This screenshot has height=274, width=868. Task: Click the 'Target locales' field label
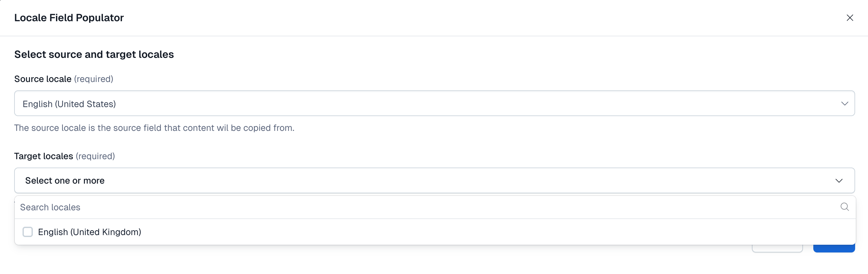click(43, 156)
